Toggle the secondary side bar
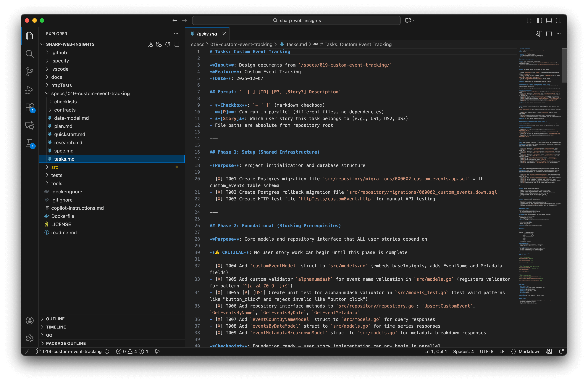The image size is (588, 383). [559, 20]
